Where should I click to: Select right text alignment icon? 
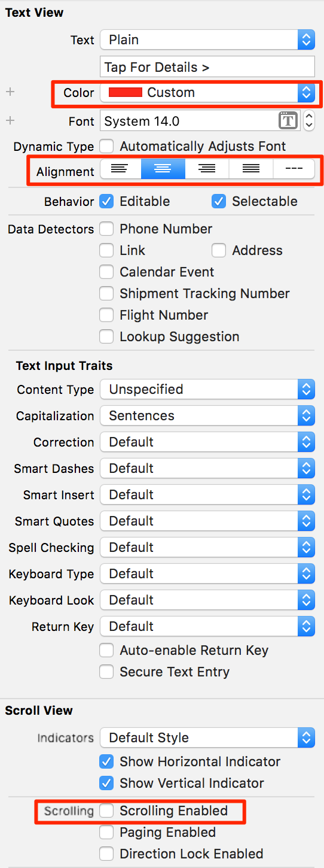pyautogui.click(x=207, y=169)
